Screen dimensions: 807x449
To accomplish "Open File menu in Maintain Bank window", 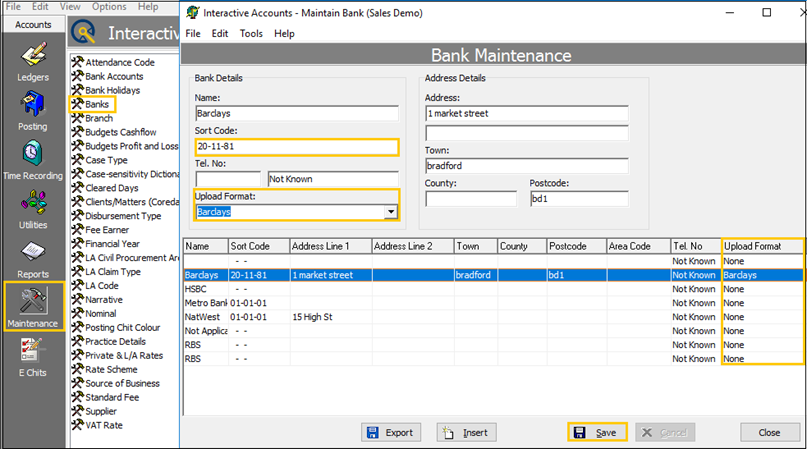I will pyautogui.click(x=193, y=33).
